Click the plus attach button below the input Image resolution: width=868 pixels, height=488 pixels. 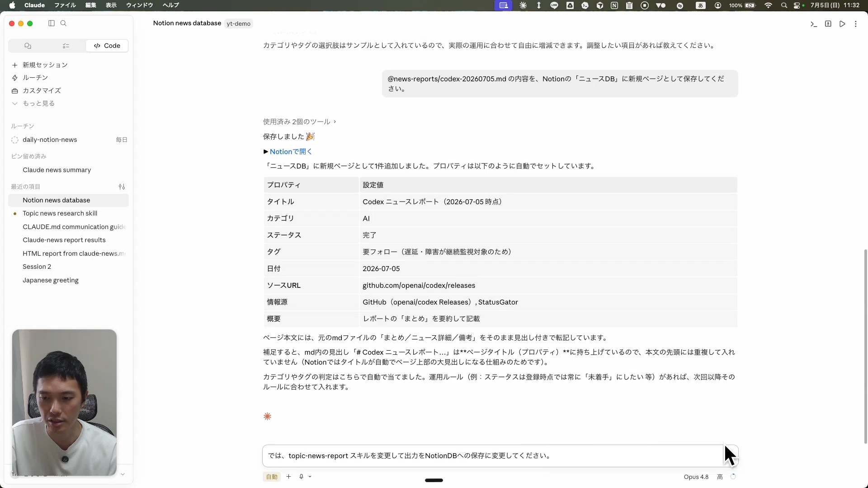click(288, 476)
